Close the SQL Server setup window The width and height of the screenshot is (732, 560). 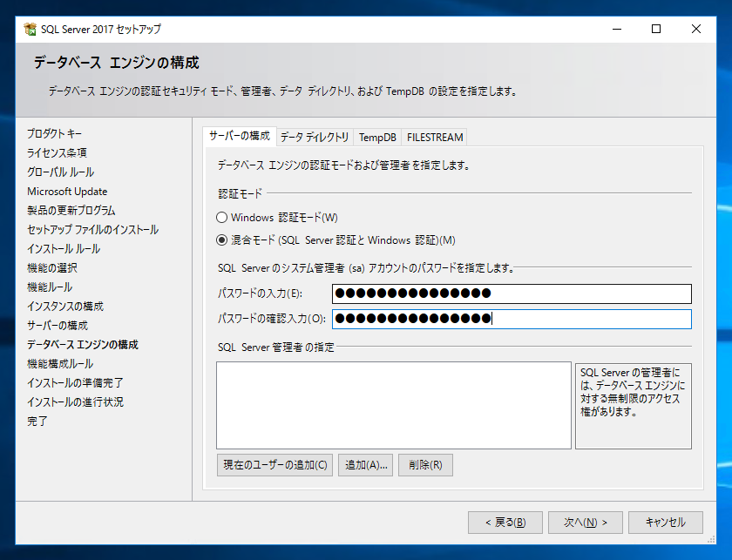coord(696,29)
